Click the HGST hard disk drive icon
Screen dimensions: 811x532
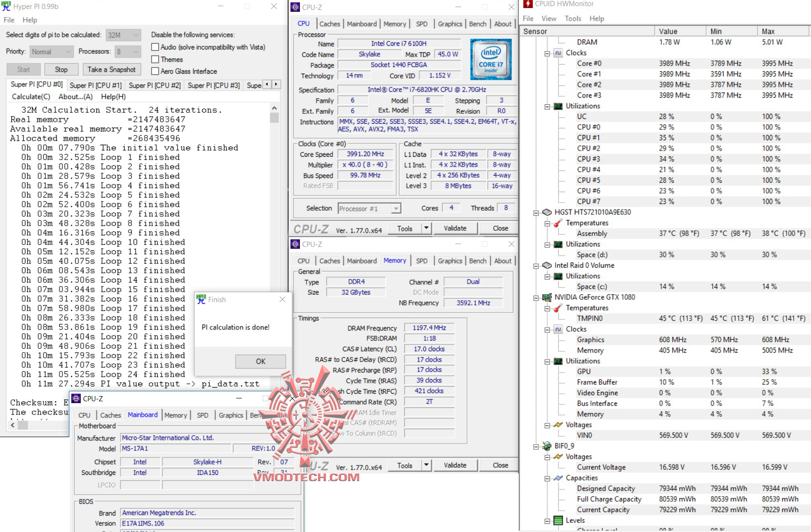point(547,212)
